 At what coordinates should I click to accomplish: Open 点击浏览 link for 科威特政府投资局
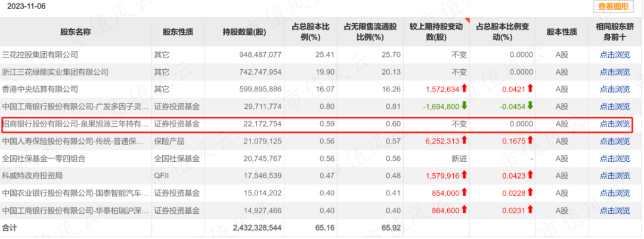click(615, 176)
